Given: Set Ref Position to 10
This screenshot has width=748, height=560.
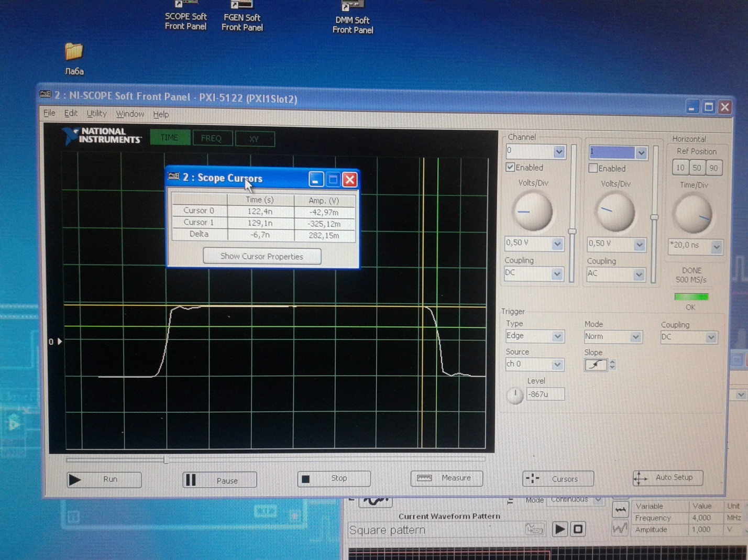Looking at the screenshot, I should pyautogui.click(x=680, y=168).
